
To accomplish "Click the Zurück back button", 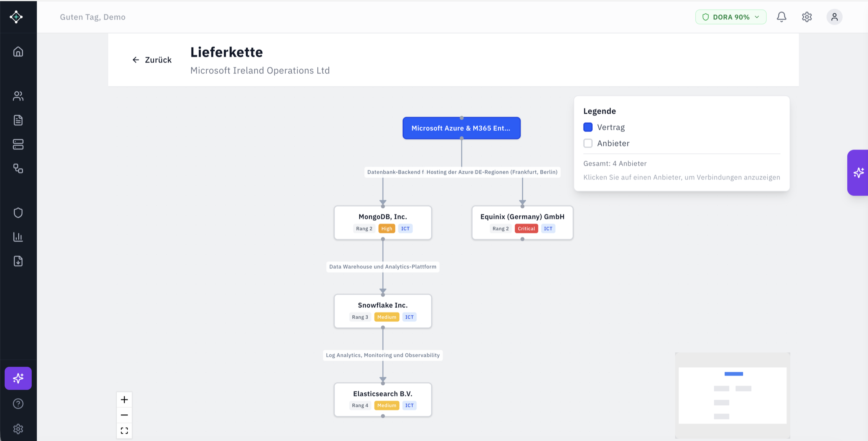I will [151, 60].
